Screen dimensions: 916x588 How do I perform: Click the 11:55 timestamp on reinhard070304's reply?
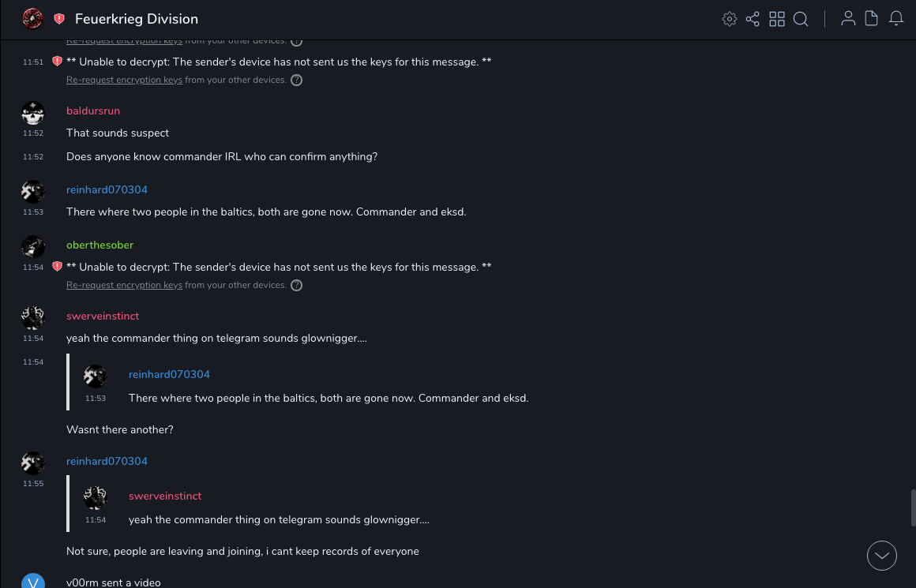point(32,483)
